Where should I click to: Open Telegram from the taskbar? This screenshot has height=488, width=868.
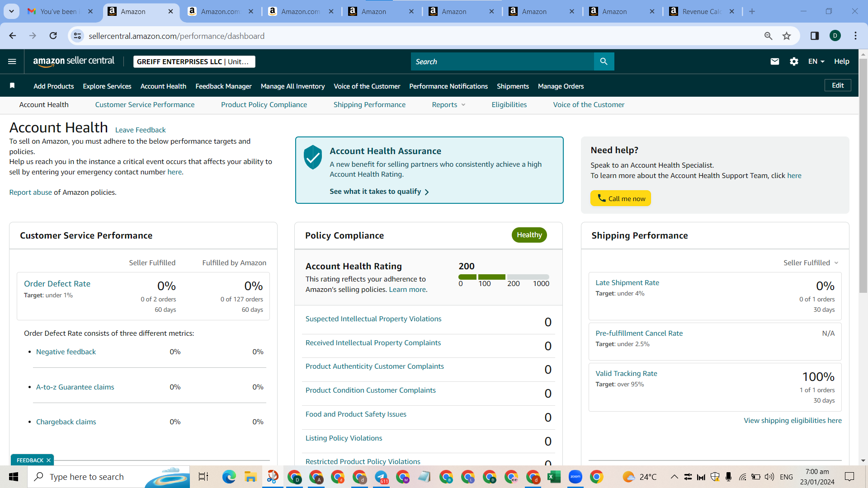pyautogui.click(x=381, y=477)
